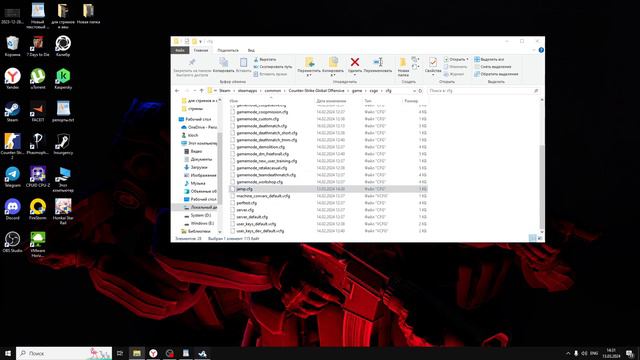Click Deselect (Снять выделение) button
Viewport: 640px width, 360px height.
(493, 67)
